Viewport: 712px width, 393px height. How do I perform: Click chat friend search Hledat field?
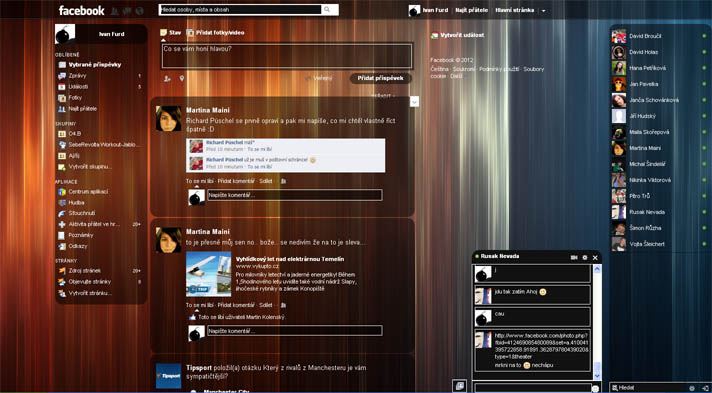click(x=648, y=388)
